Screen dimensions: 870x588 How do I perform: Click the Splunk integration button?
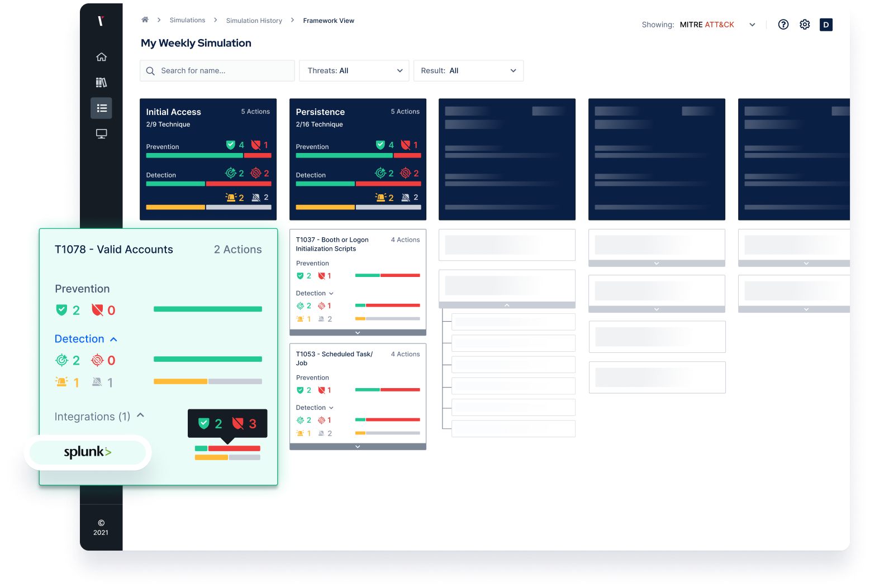88,452
